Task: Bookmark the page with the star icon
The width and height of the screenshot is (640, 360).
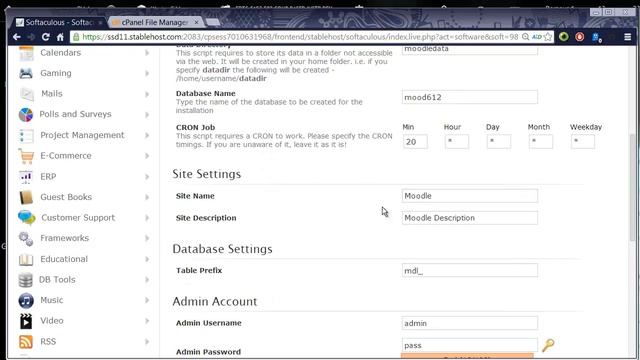Action: point(548,37)
